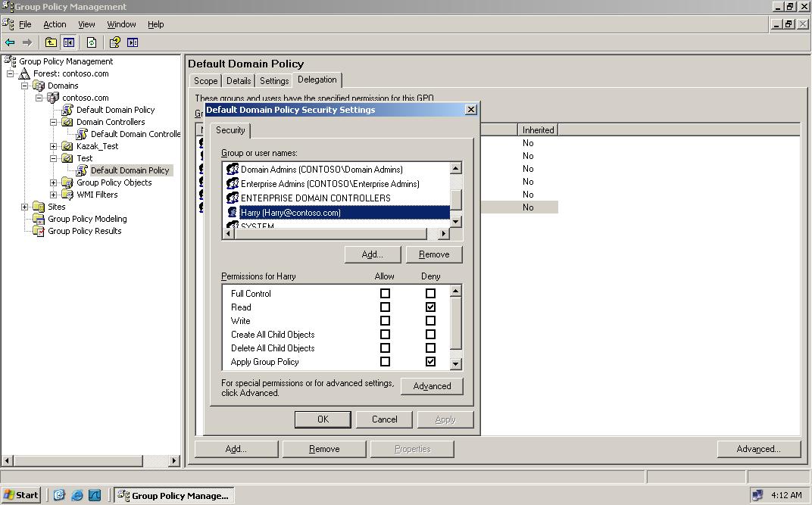
Task: Click Cancel in Security Settings dialog
Action: (384, 419)
